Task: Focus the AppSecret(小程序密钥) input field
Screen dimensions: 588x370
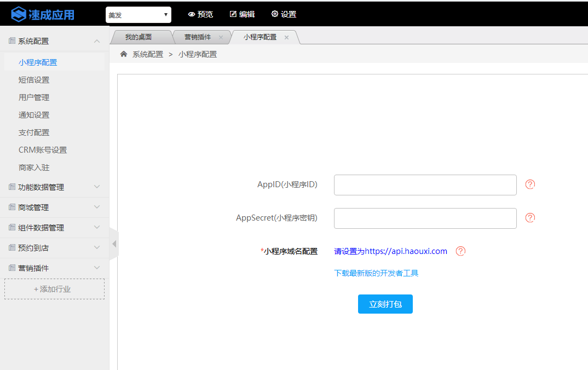Action: click(425, 218)
